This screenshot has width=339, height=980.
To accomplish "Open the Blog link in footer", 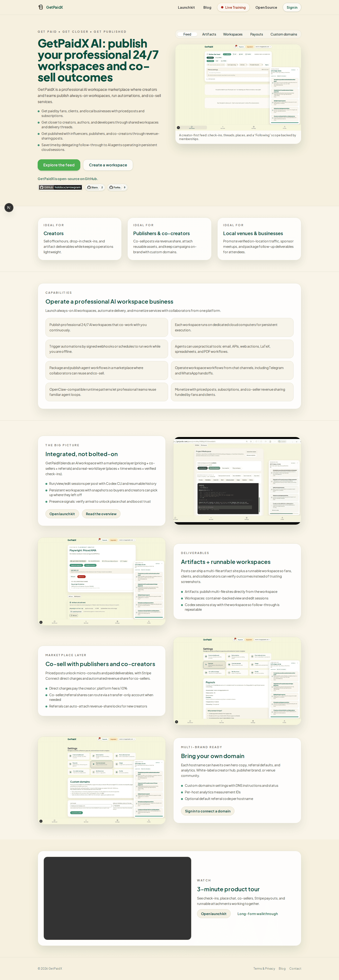I will (282, 969).
